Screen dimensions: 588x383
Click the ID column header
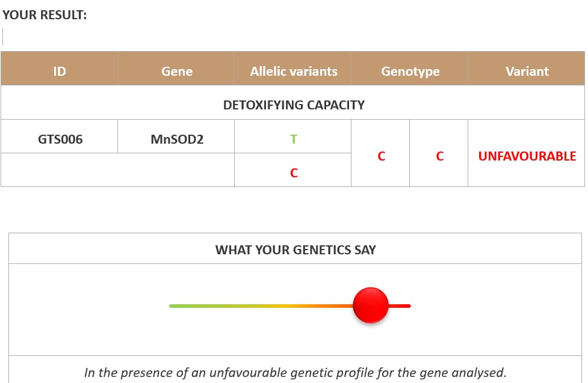pyautogui.click(x=59, y=72)
